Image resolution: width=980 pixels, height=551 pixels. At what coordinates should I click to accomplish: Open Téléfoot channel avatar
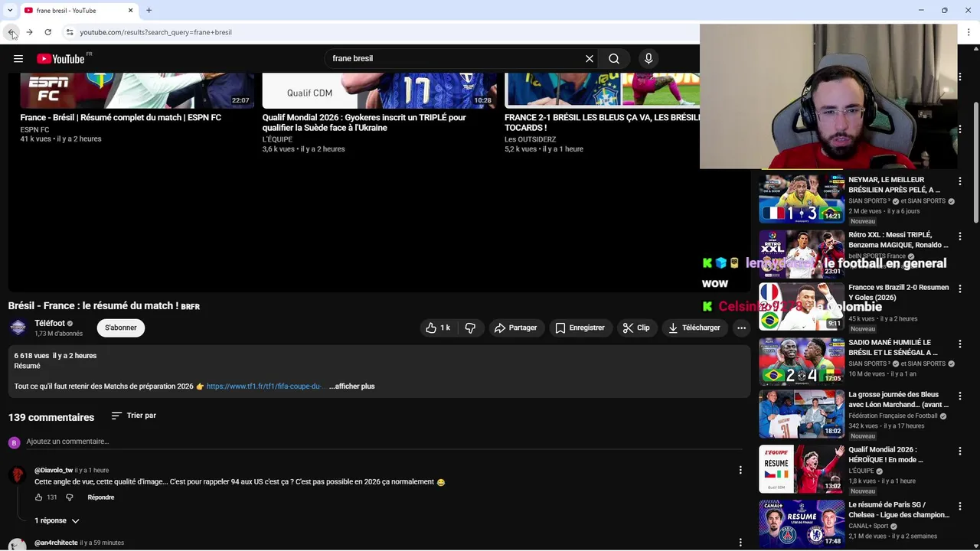[x=18, y=328]
